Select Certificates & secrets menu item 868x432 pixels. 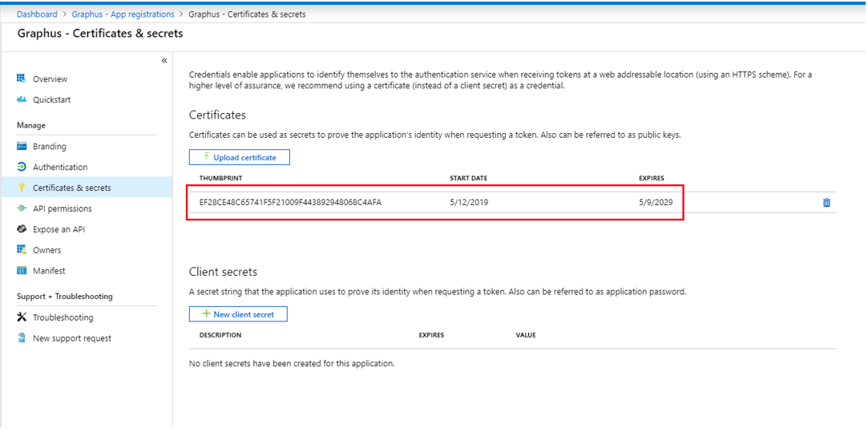[87, 188]
